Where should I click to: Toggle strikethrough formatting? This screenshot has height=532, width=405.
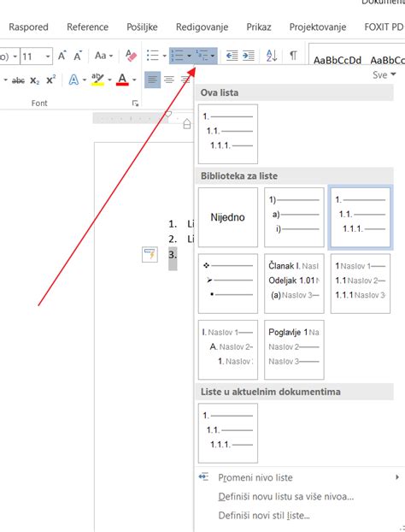pyautogui.click(x=18, y=80)
